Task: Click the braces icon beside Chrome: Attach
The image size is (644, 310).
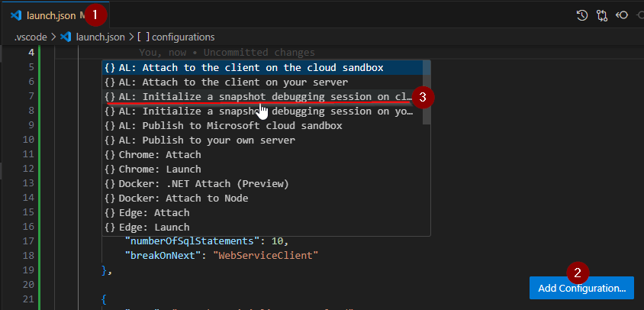Action: click(110, 155)
